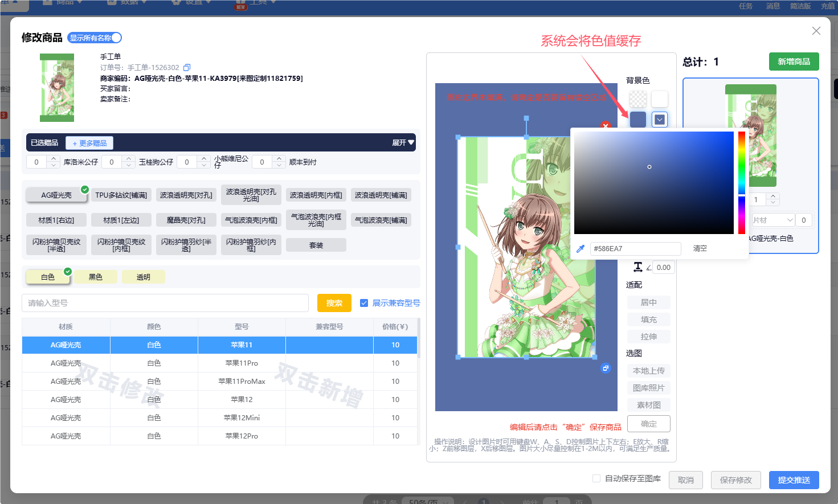Click 提交推送 to submit

(794, 480)
